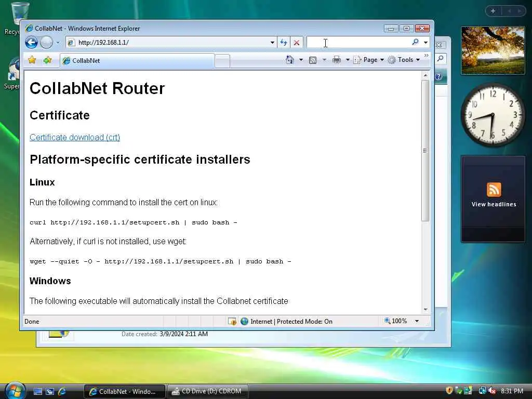The height and width of the screenshot is (399, 532).
Task: Click the grayed Forward navigation button
Action: 46,43
